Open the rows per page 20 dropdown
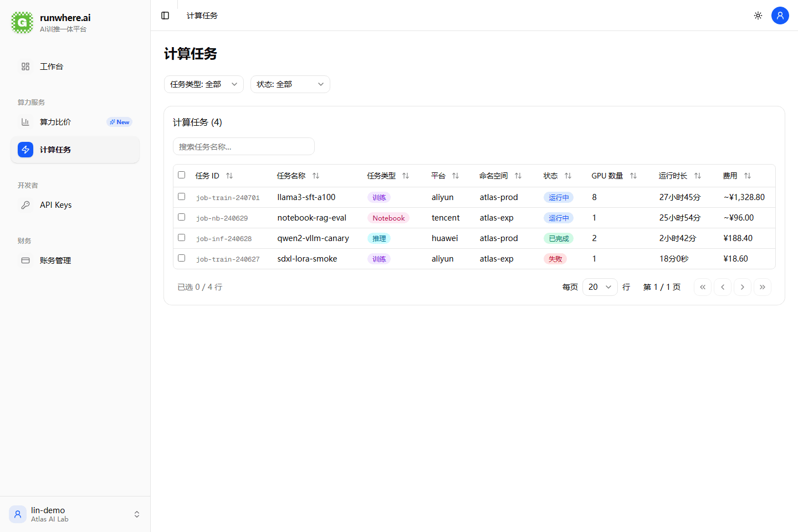The height and width of the screenshot is (532, 798). coord(600,287)
